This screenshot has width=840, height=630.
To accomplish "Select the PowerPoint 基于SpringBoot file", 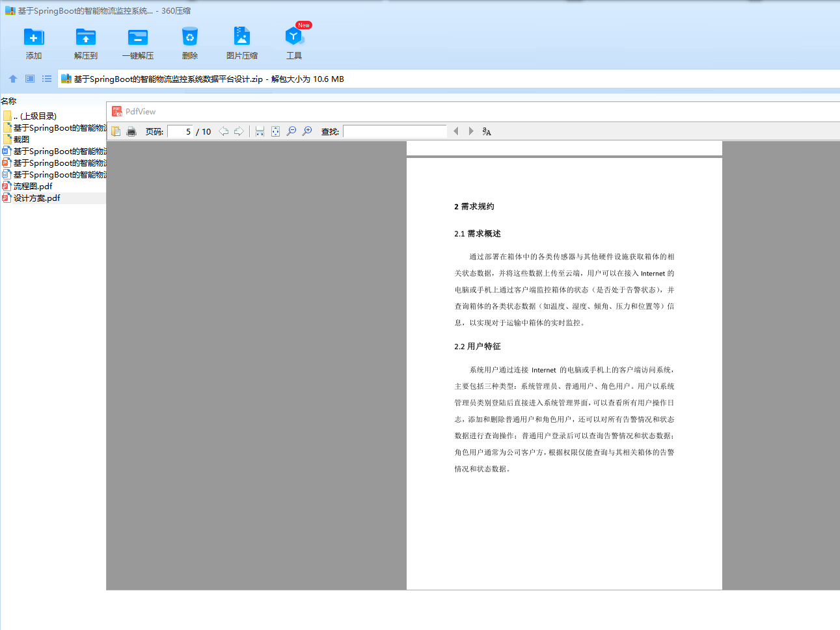I will (54, 163).
